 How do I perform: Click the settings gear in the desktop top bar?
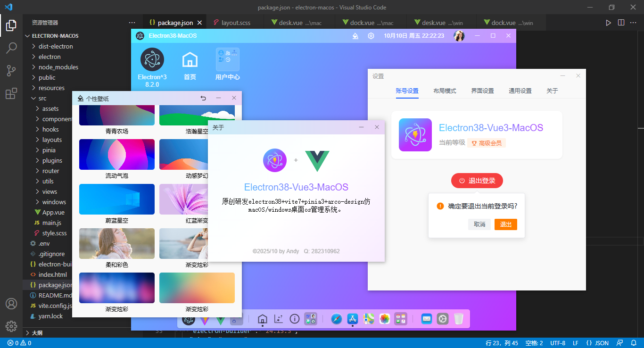tap(371, 35)
